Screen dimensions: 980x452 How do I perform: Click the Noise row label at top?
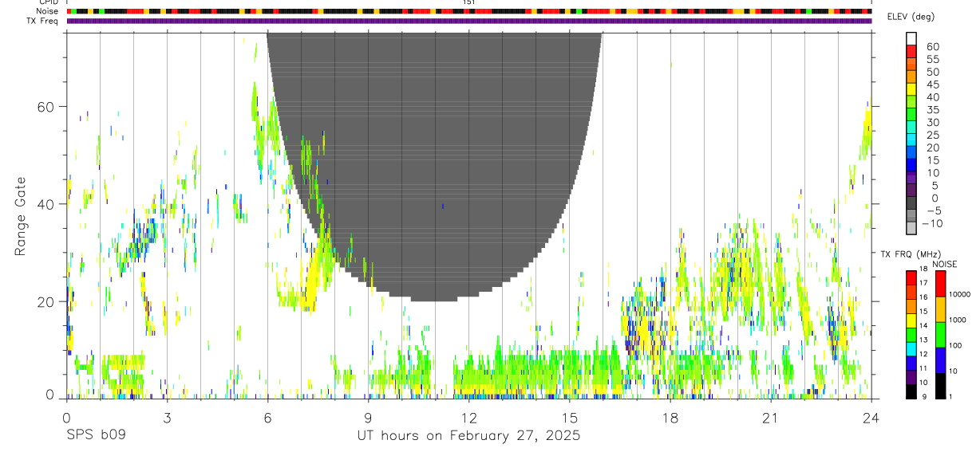[48, 12]
